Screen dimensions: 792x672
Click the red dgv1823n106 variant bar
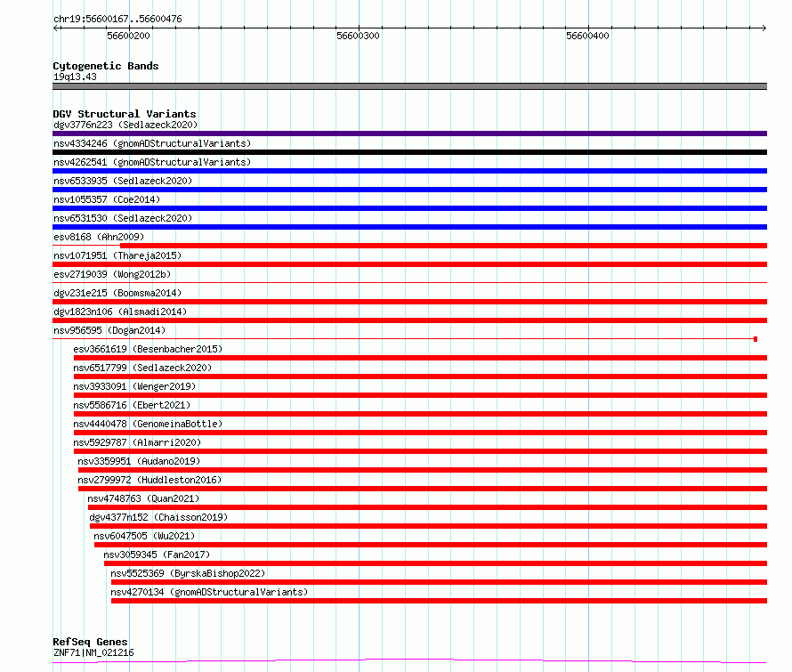click(x=409, y=320)
